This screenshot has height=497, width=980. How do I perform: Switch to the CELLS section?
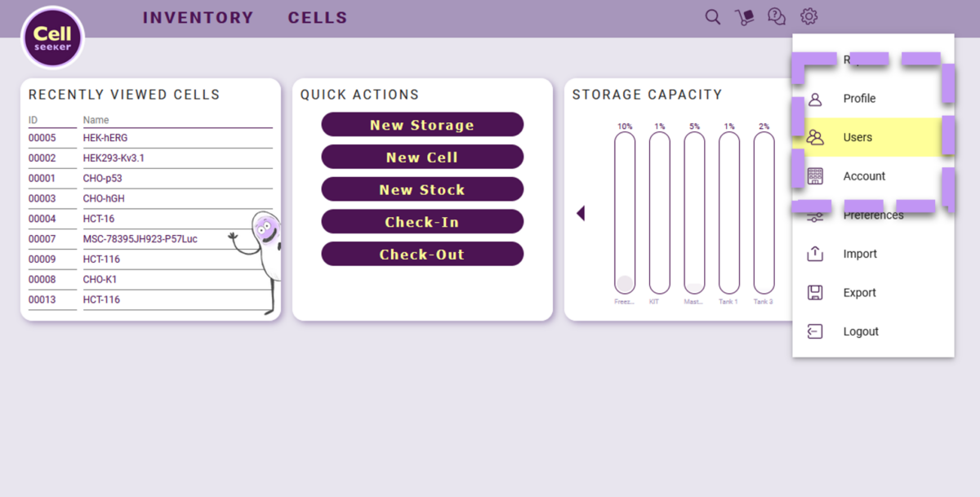pos(318,17)
